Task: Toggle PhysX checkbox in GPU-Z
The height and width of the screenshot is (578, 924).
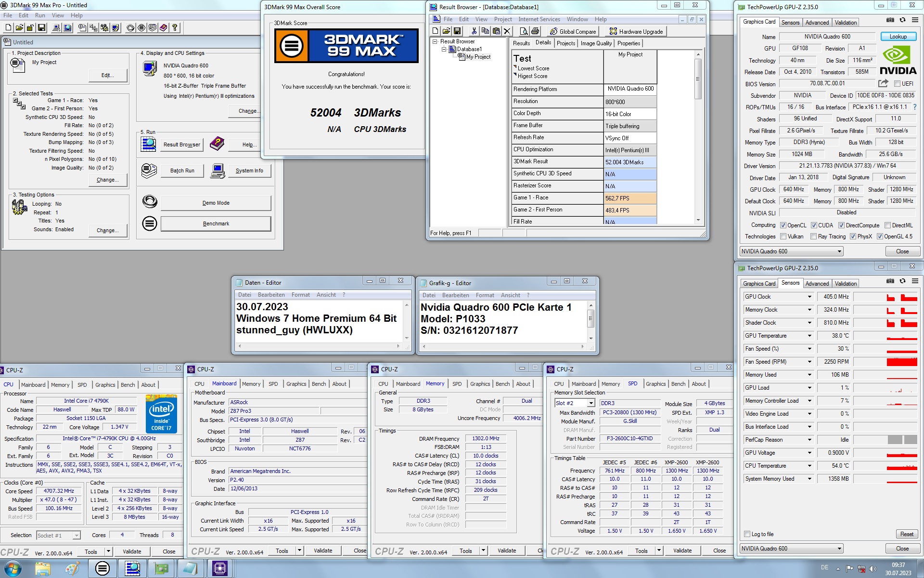Action: [853, 236]
